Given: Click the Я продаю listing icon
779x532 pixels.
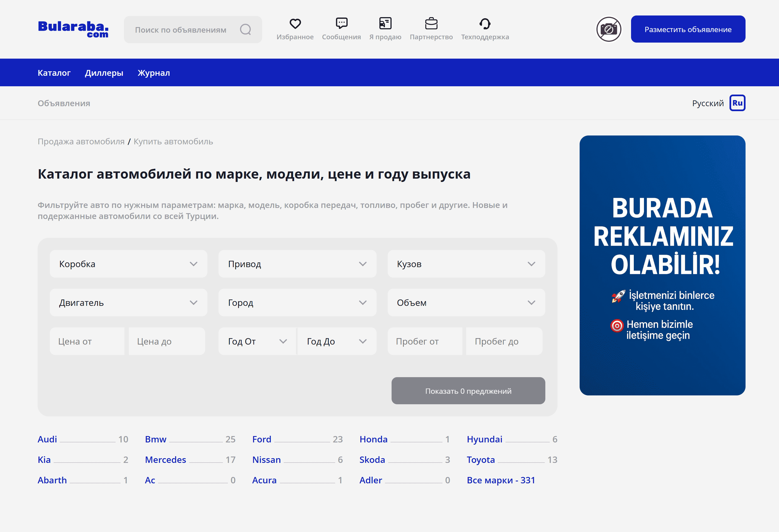Looking at the screenshot, I should click(x=385, y=23).
